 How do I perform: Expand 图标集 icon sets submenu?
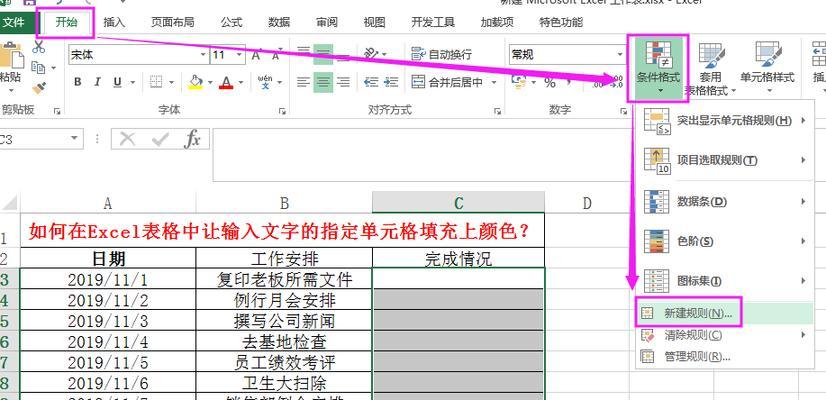click(x=725, y=281)
